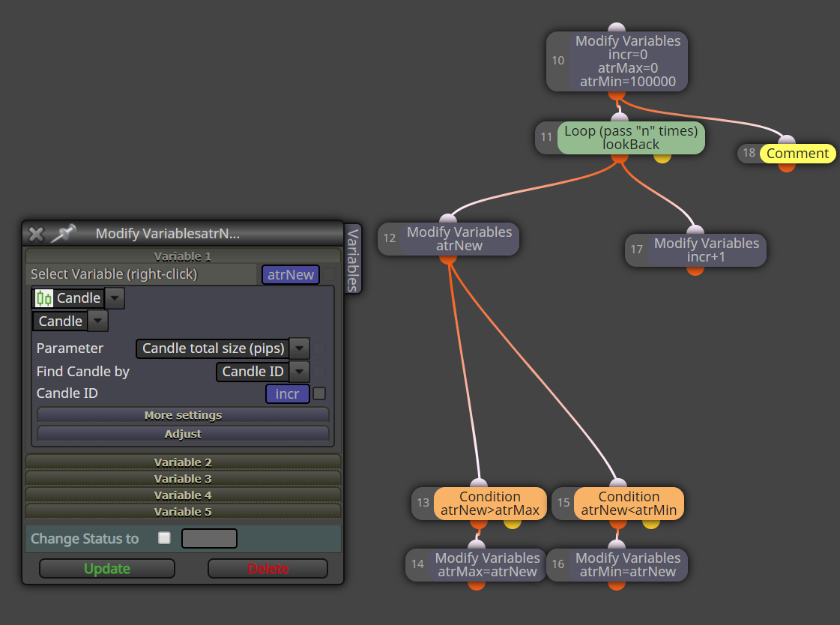Select the atrNew variable field
This screenshot has height=625, width=840.
tap(291, 275)
